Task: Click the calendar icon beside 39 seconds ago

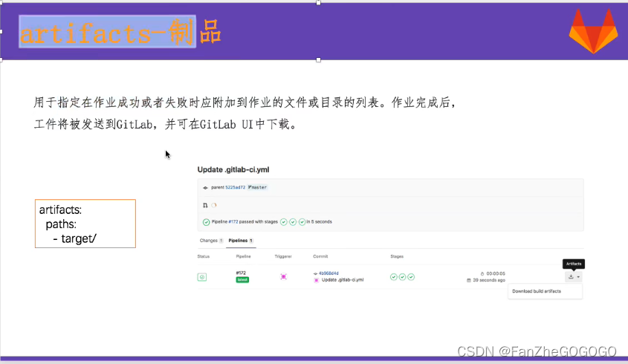Action: (x=469, y=280)
